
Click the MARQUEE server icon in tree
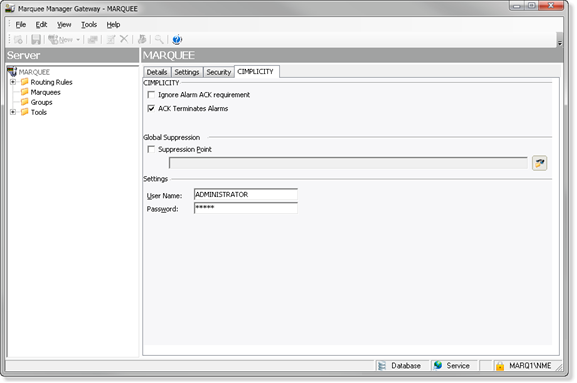(12, 71)
